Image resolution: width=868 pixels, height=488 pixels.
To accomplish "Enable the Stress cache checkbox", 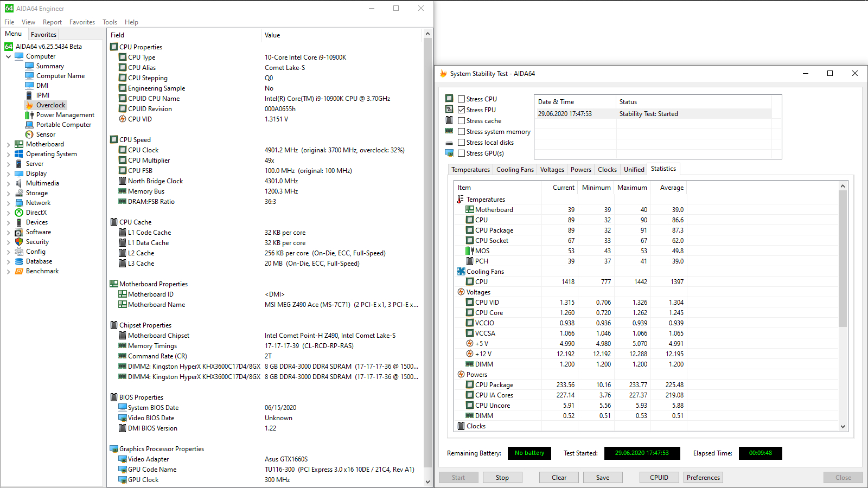I will click(461, 121).
